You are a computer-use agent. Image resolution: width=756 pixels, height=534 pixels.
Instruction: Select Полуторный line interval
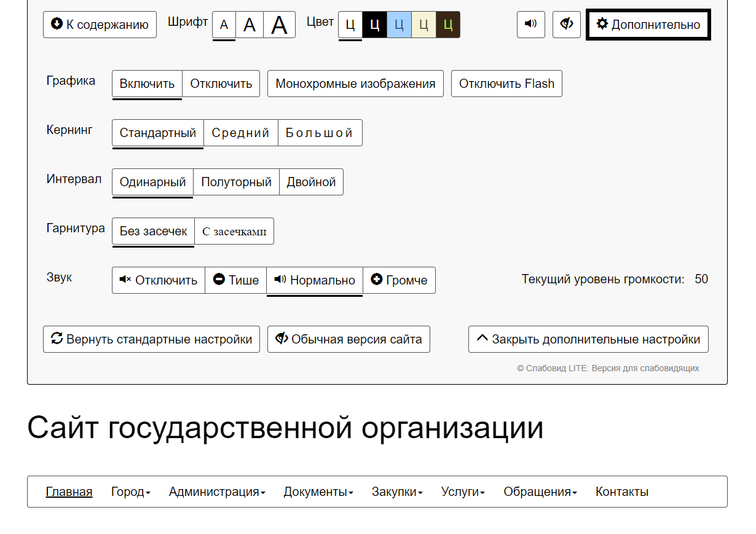click(x=236, y=182)
